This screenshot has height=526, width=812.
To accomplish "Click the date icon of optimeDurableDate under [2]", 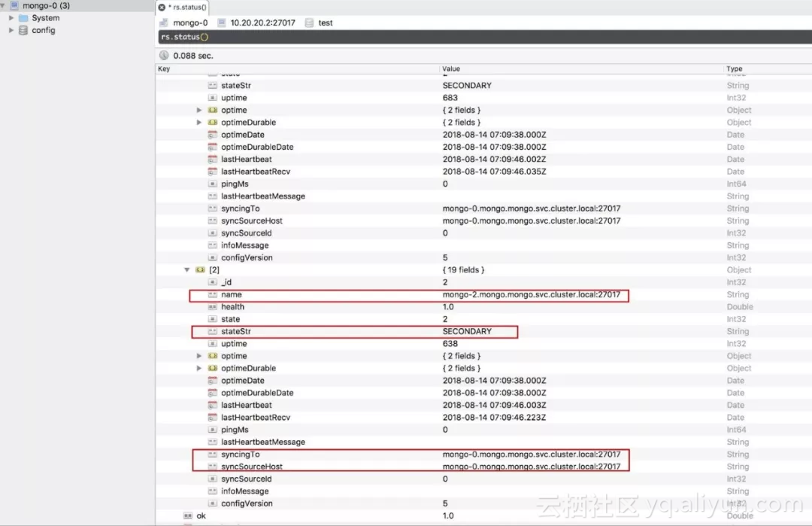I will [x=212, y=393].
